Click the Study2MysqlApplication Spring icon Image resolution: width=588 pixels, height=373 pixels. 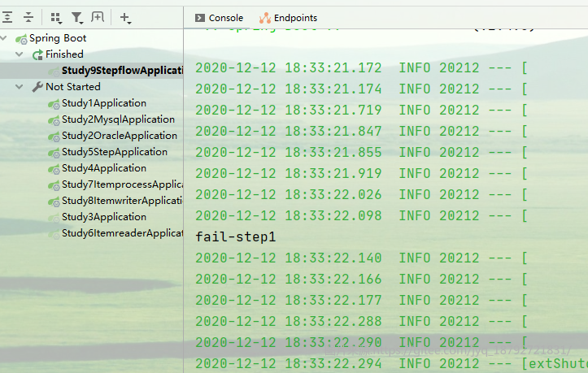tap(54, 120)
